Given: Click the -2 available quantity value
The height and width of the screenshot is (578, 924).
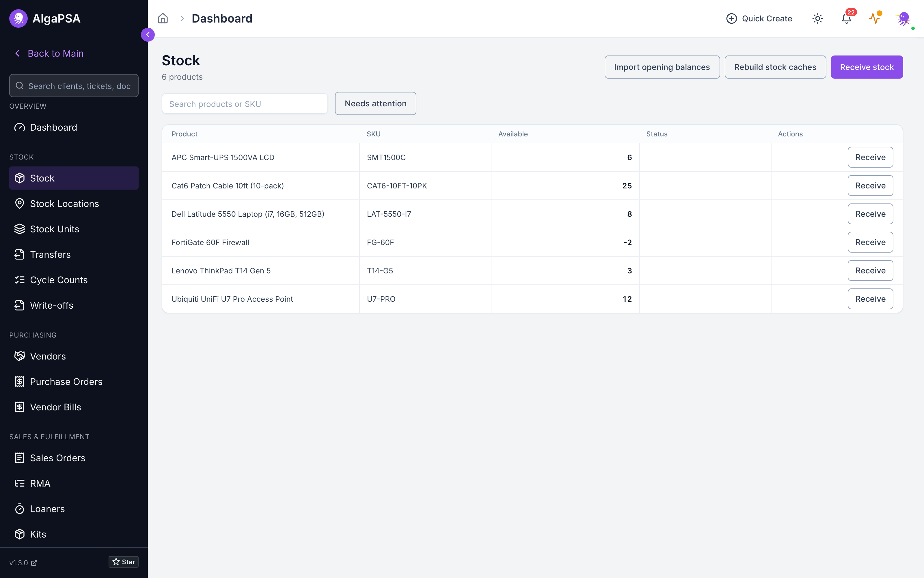Looking at the screenshot, I should click(x=627, y=242).
